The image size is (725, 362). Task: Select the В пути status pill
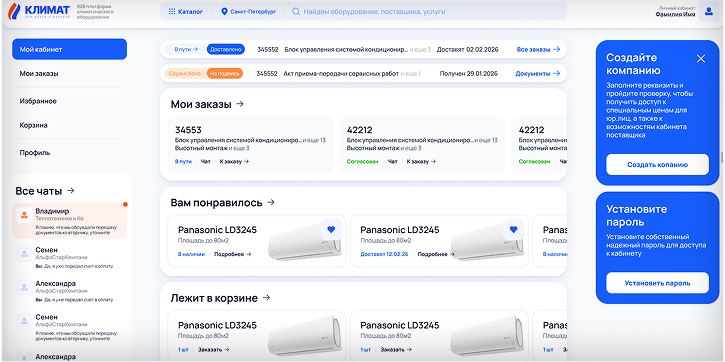point(186,49)
